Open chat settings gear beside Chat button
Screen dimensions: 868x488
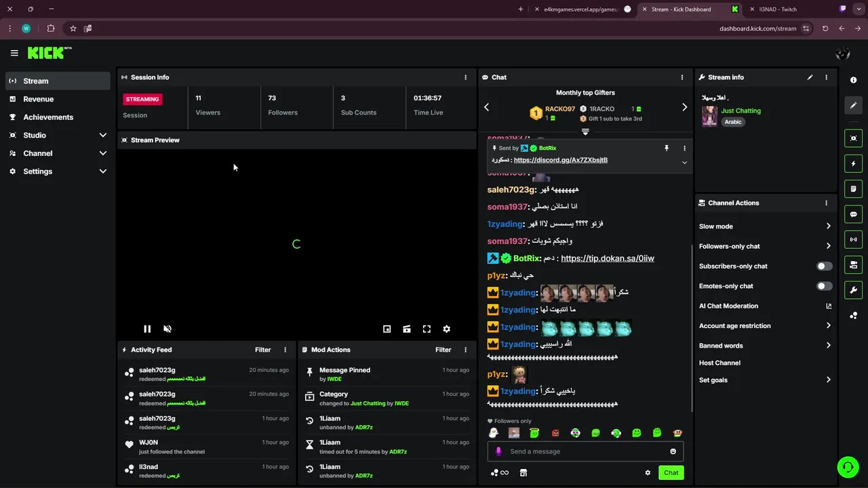point(648,472)
